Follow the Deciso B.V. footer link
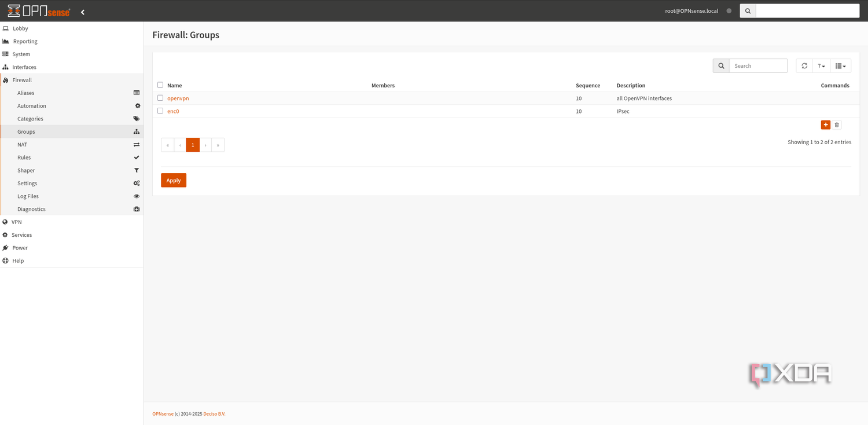Viewport: 868px width, 425px height. pyautogui.click(x=214, y=414)
